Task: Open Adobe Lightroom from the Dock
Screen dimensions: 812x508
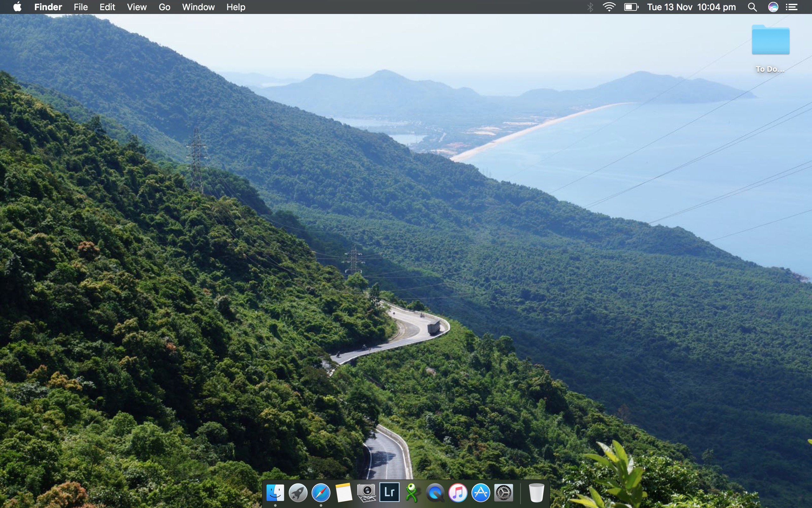Action: tap(389, 492)
